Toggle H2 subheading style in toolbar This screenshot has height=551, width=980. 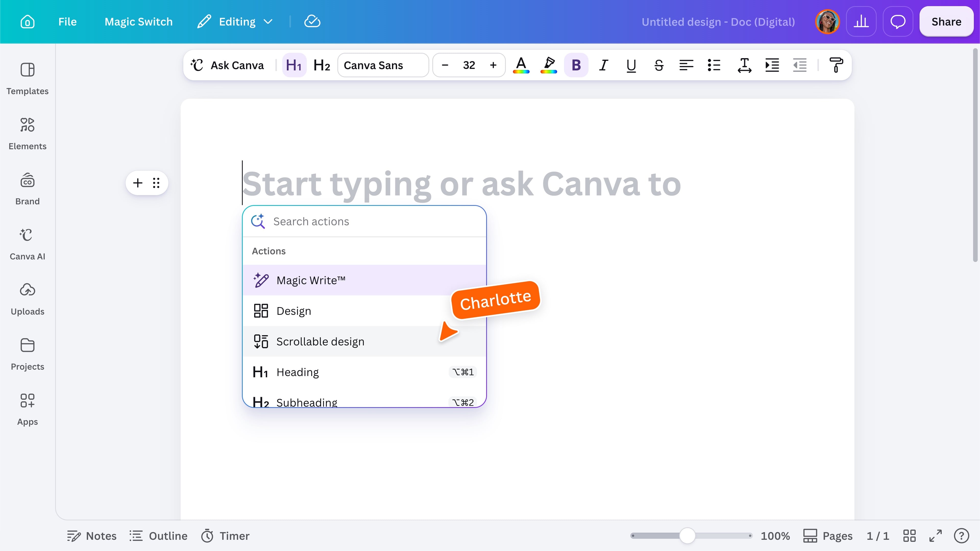coord(322,65)
